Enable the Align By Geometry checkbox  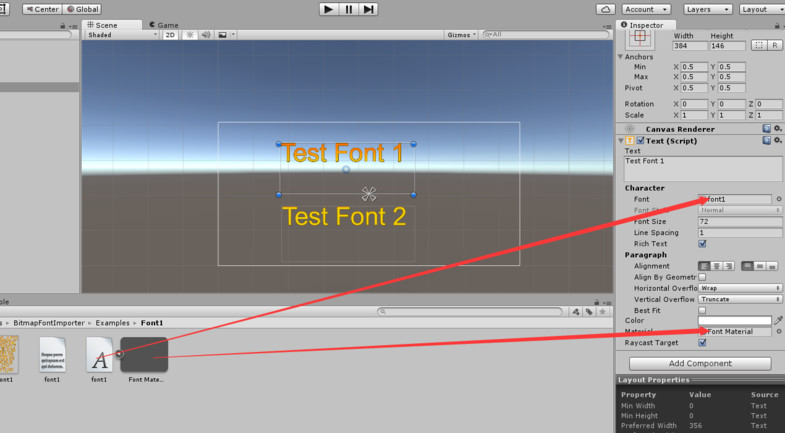[x=702, y=277]
